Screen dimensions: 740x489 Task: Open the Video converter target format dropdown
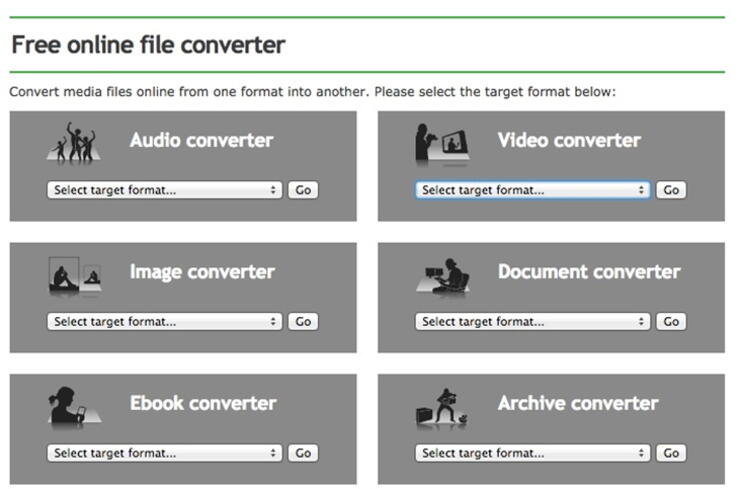[533, 190]
